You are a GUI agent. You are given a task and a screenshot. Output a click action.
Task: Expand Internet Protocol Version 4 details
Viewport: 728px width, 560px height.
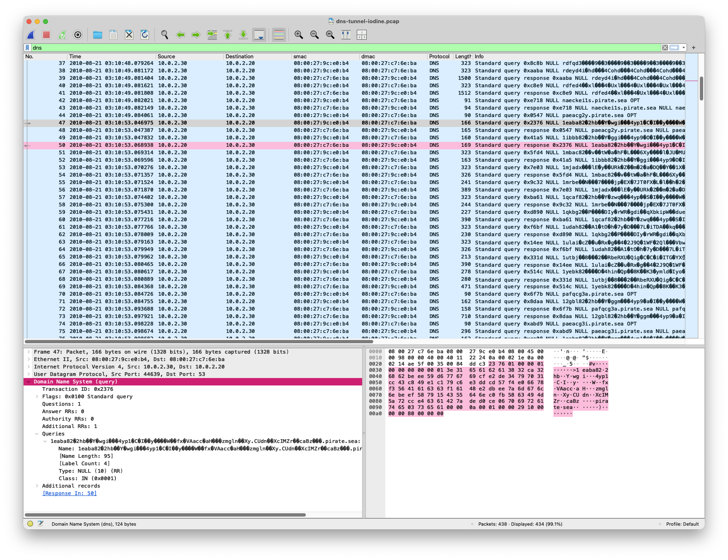pos(29,367)
